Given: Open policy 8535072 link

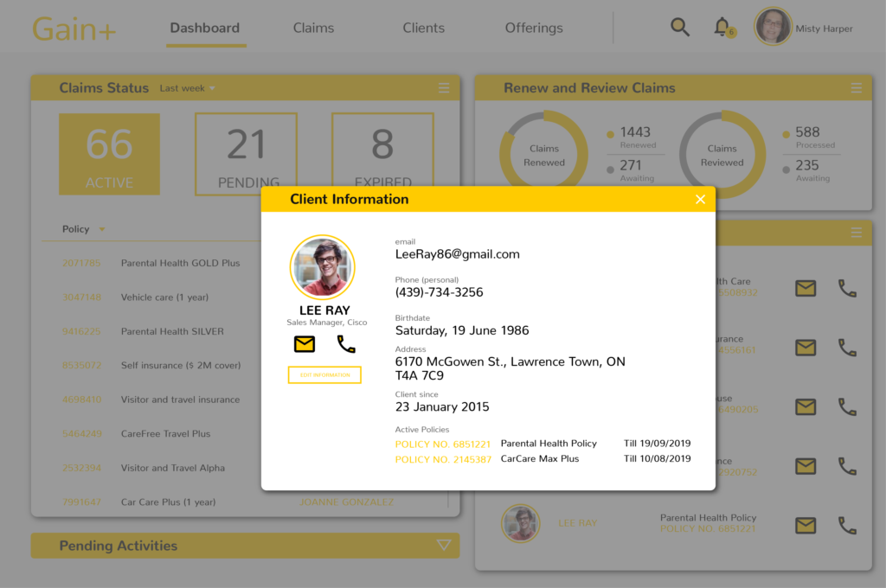Looking at the screenshot, I should pos(82,366).
